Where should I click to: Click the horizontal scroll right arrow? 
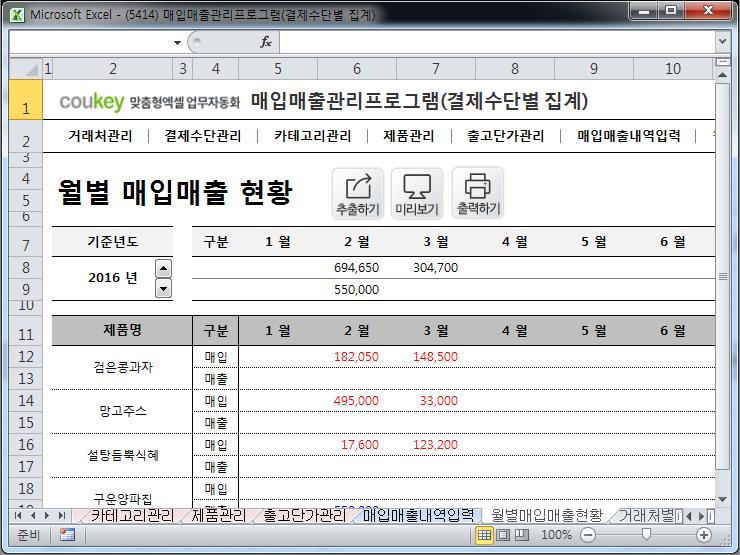(701, 516)
